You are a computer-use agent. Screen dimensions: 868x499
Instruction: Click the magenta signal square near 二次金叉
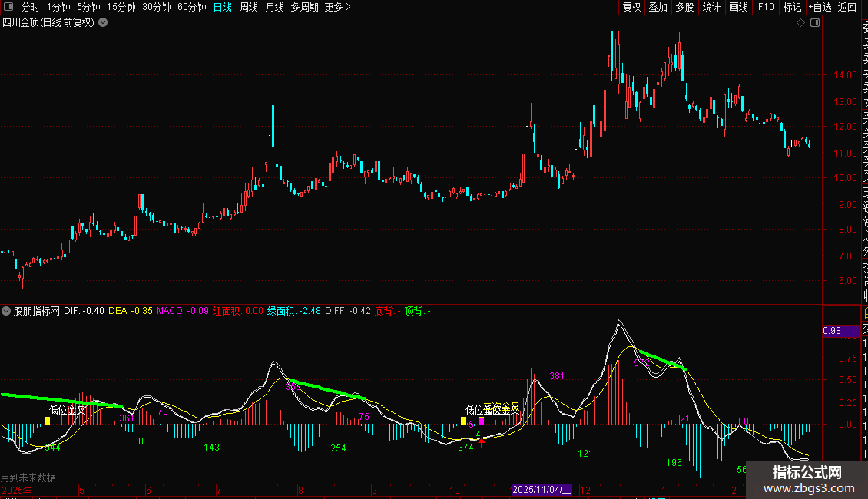pos(481,421)
